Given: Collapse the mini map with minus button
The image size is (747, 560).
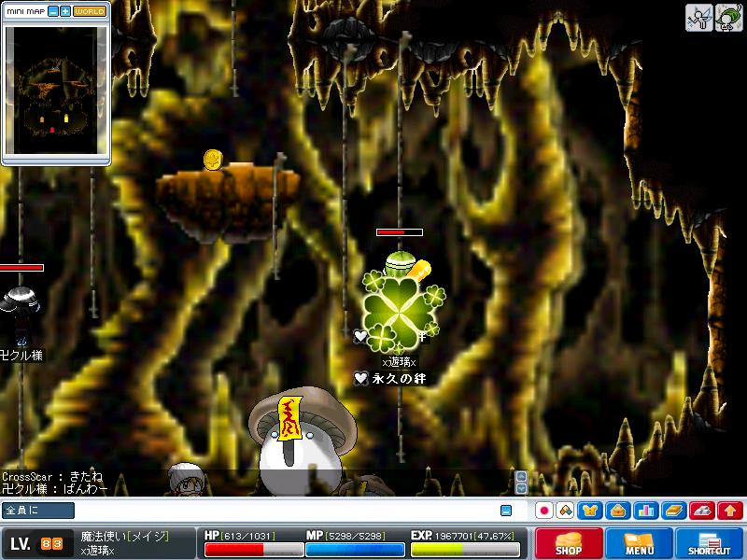Looking at the screenshot, I should 53,11.
